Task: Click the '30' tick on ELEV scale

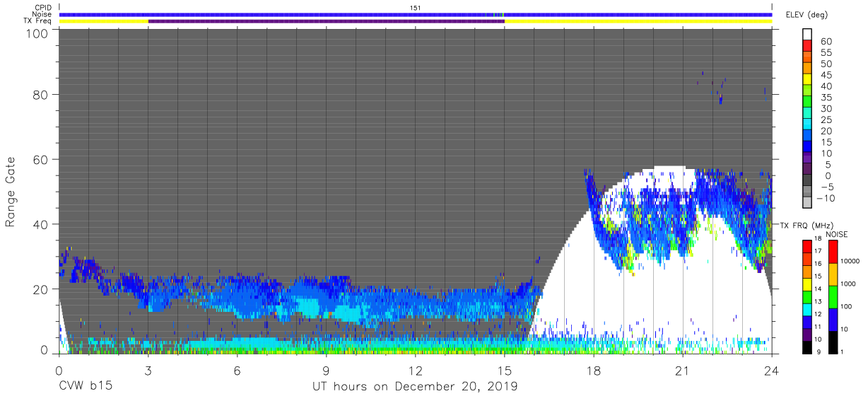Action: pos(825,108)
